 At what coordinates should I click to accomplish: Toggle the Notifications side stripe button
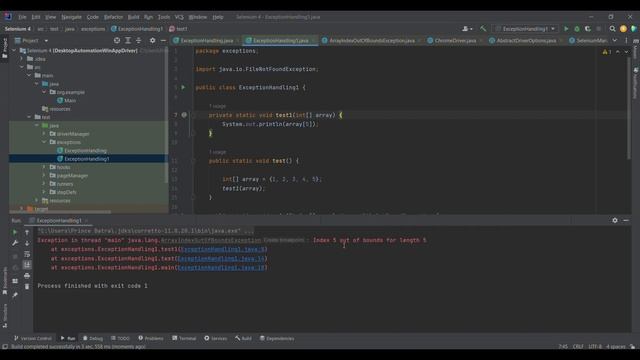pos(636,83)
